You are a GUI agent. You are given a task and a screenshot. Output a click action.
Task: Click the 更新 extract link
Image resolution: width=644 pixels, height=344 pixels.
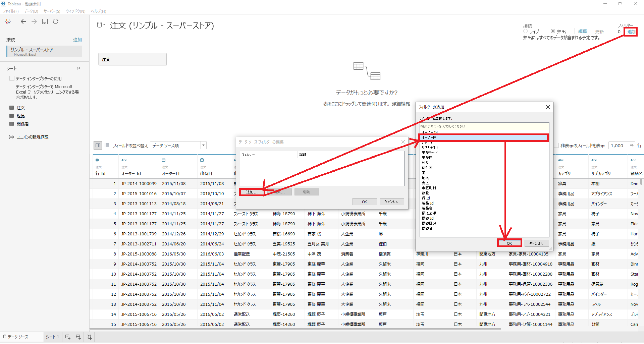coord(599,32)
